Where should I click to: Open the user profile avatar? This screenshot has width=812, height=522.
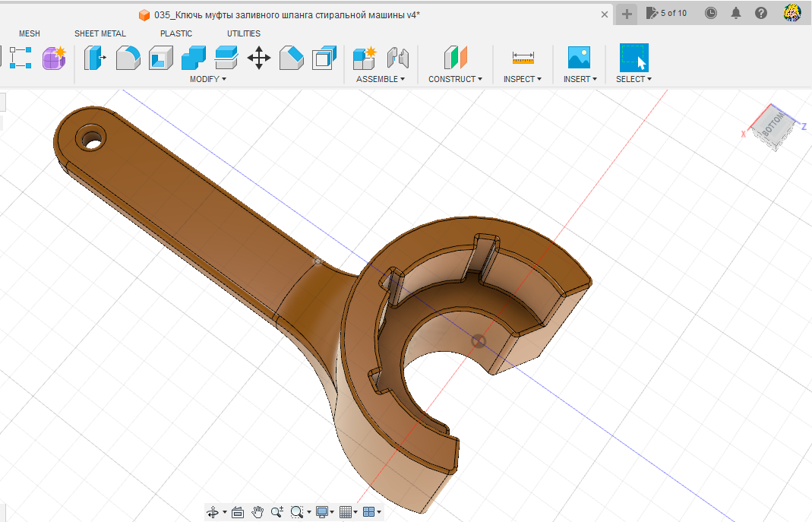point(792,13)
